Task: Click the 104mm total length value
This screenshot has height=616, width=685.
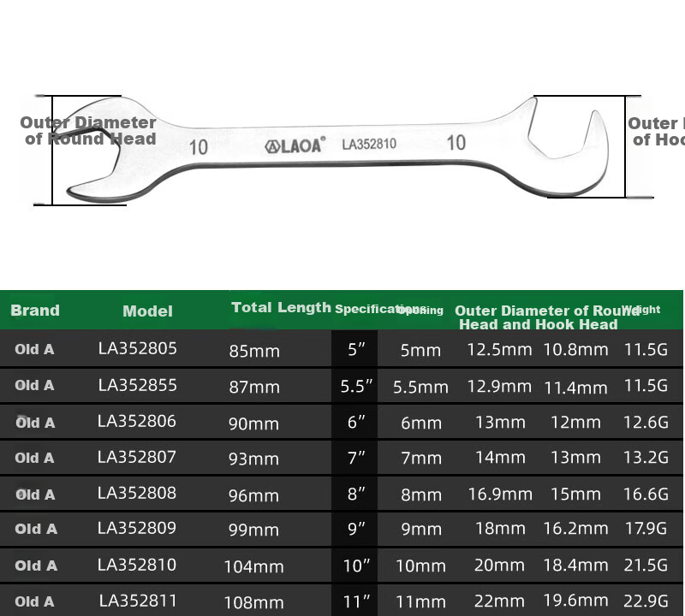Action: point(253,566)
